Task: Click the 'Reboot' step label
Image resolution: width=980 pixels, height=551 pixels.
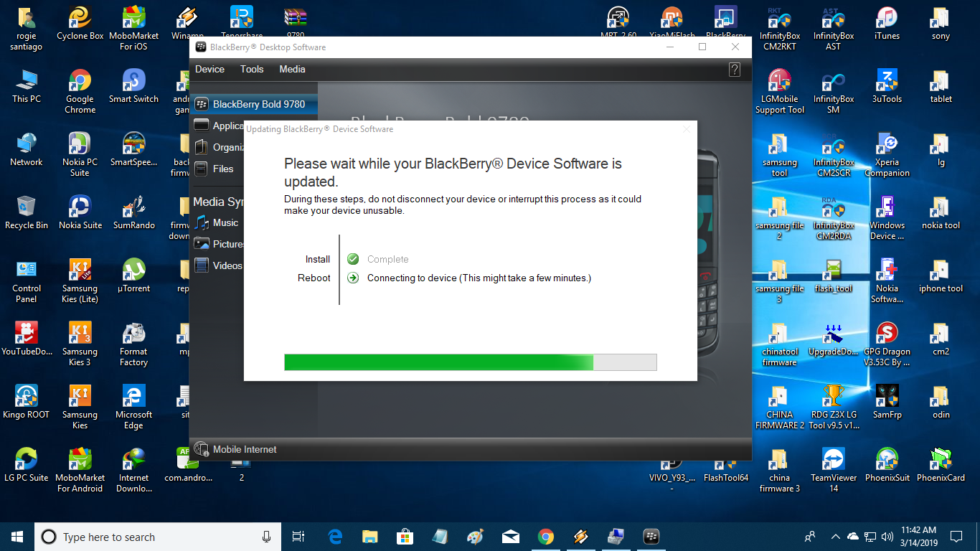Action: 314,278
